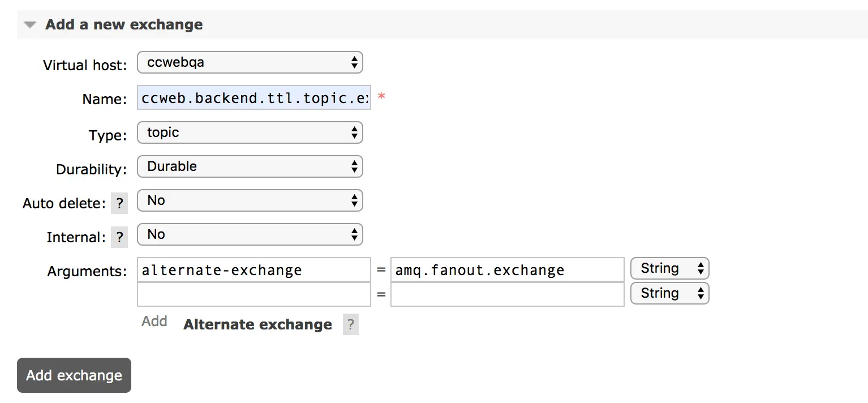The height and width of the screenshot is (403, 868).
Task: Open the Internal dropdown
Action: tap(250, 235)
